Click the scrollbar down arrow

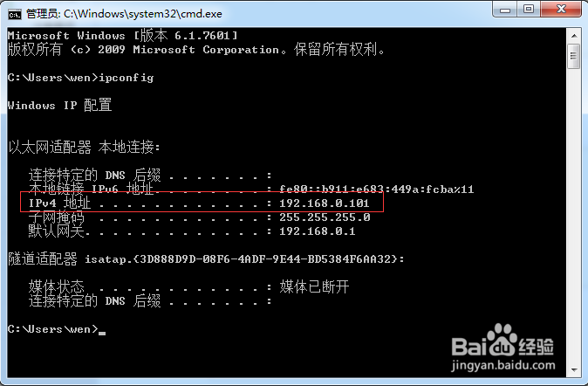pos(574,370)
